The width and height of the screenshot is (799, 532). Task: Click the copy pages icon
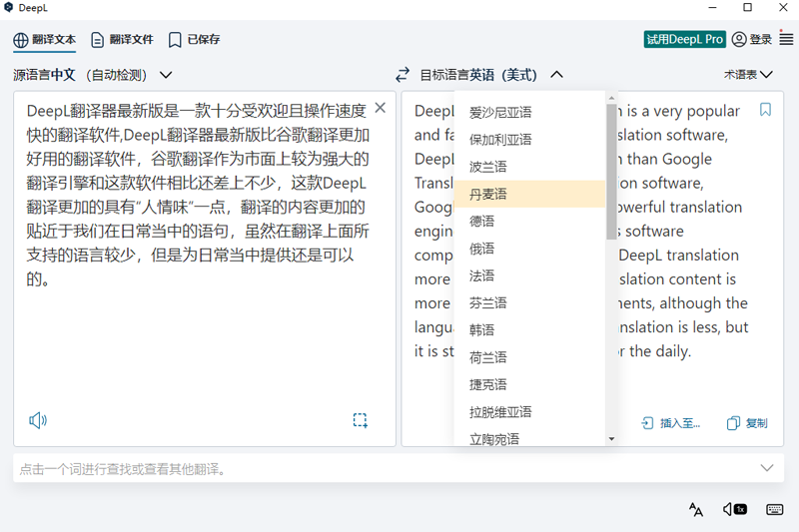coord(733,423)
